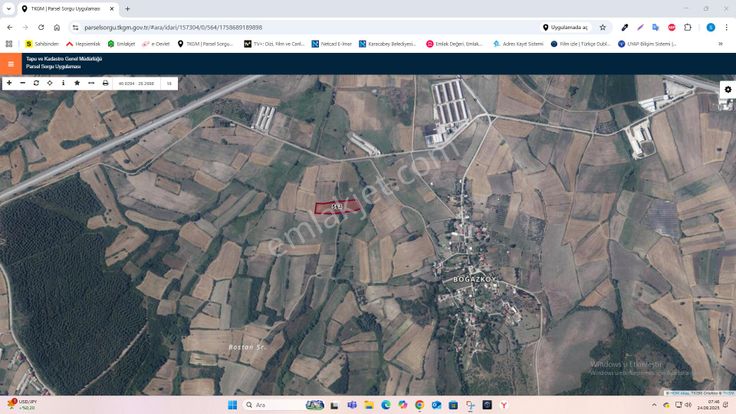Select the distance measurement tool
The image size is (736, 414).
91,83
